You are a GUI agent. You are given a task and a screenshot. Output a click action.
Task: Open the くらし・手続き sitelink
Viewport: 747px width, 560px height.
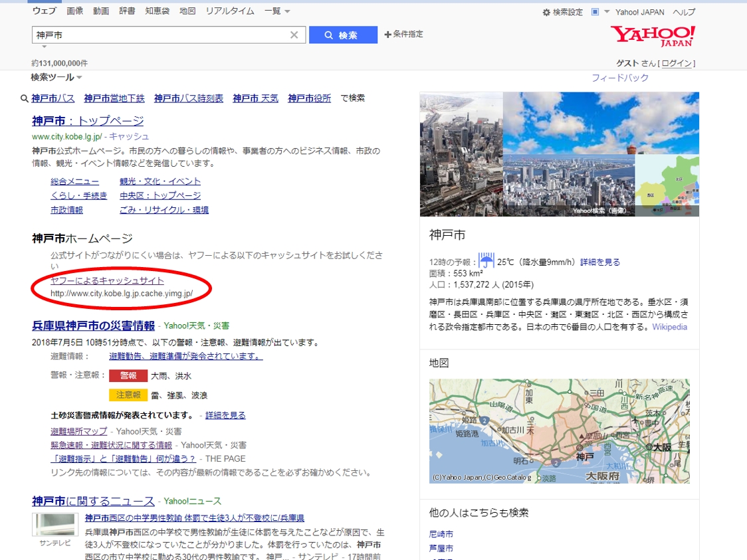[78, 196]
